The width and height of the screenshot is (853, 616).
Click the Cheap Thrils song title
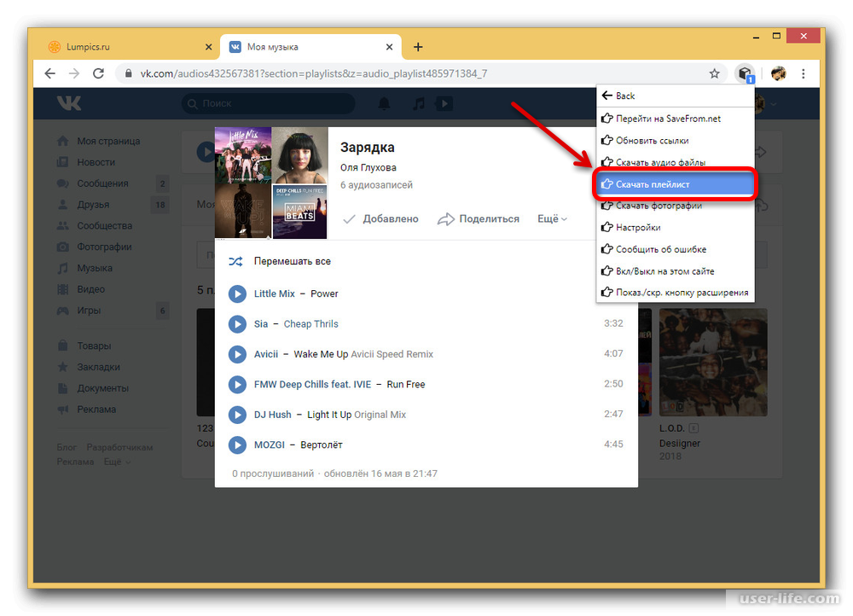(x=310, y=324)
